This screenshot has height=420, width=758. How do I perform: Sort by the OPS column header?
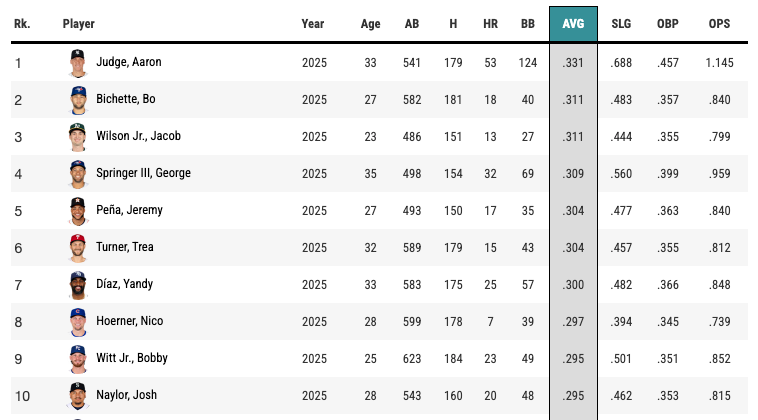tap(719, 24)
